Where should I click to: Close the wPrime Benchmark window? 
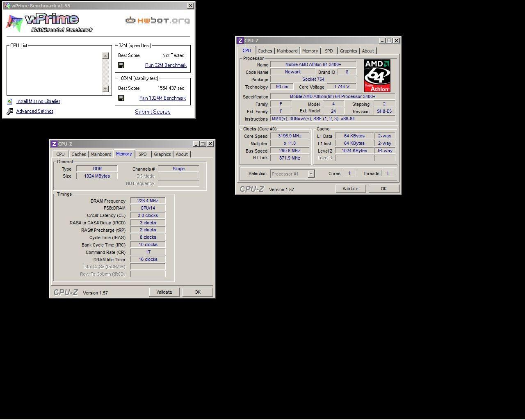click(x=191, y=6)
